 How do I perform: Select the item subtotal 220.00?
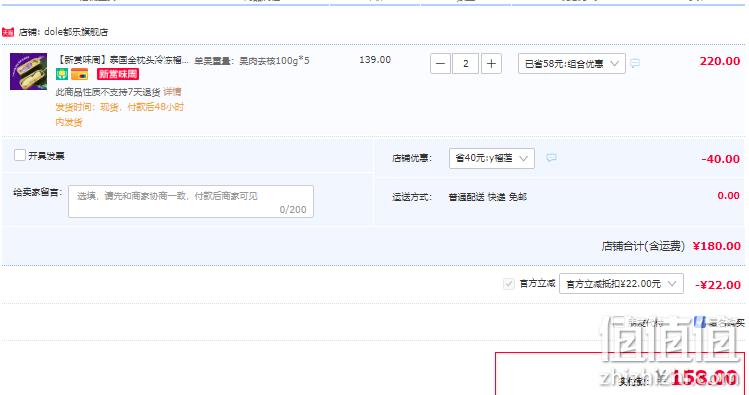(720, 61)
